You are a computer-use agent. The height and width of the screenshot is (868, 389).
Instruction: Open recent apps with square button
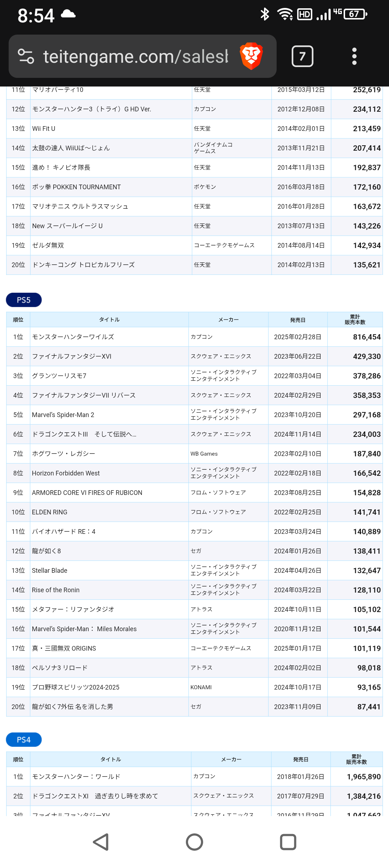pos(288,842)
